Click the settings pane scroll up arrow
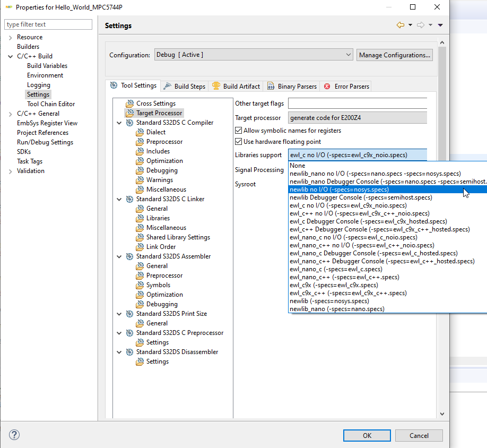Viewport: 487px width, 448px height. click(x=442, y=42)
